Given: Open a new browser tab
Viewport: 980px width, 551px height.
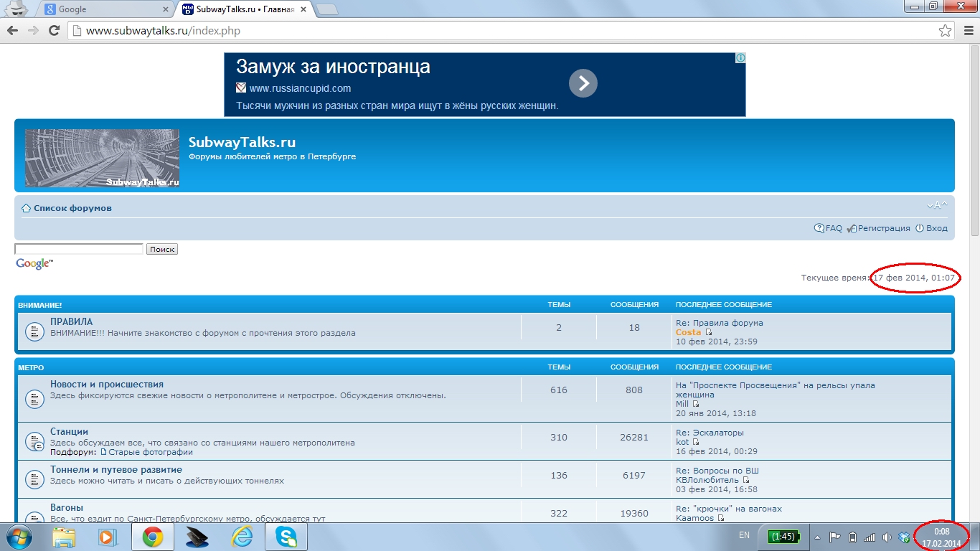Looking at the screenshot, I should click(327, 9).
